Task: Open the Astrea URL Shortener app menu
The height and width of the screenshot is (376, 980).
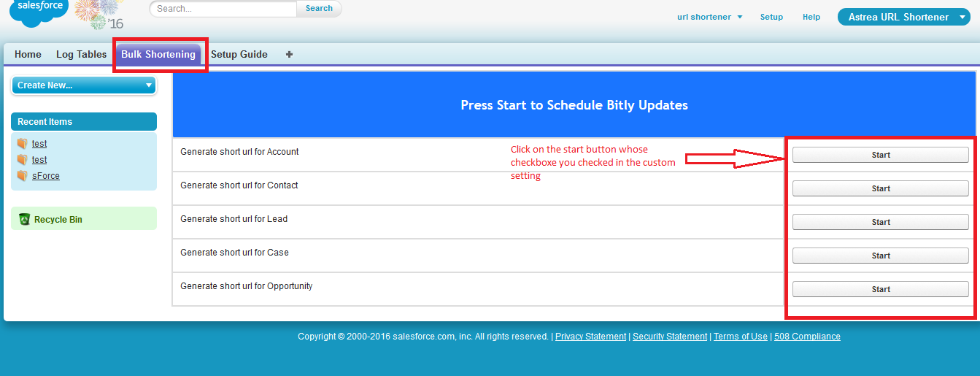Action: pyautogui.click(x=903, y=17)
